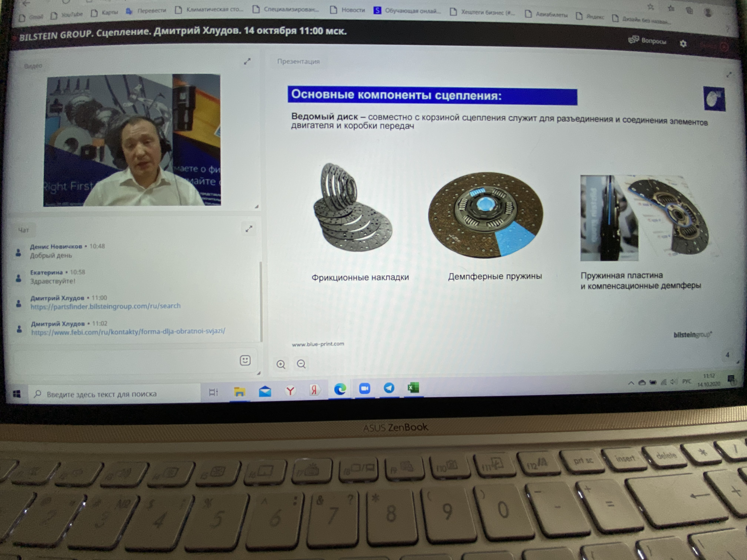
Task: Zoom in on the presentation slide
Action: coord(281,364)
